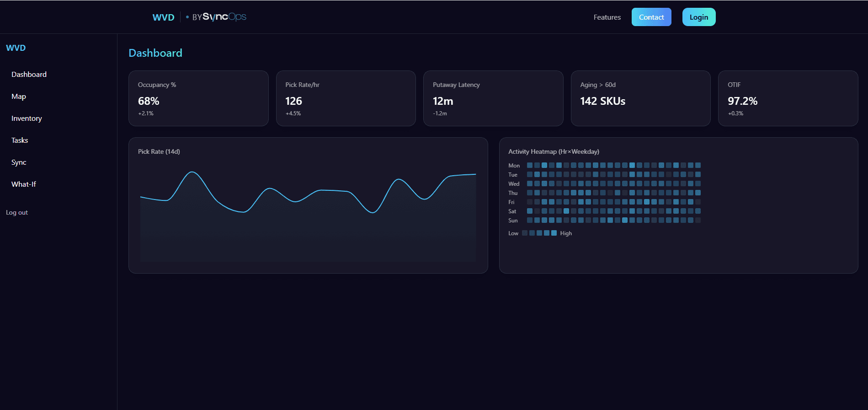Open the Features link

pyautogui.click(x=607, y=17)
